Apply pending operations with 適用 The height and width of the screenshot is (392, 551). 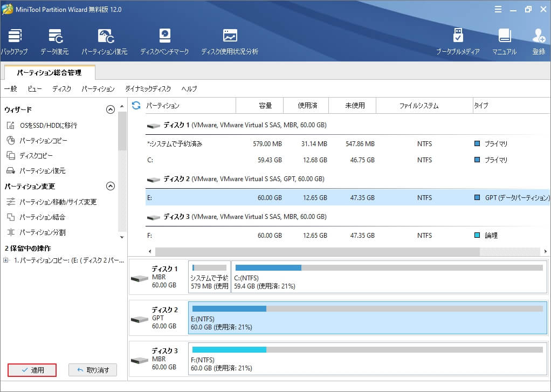point(31,370)
